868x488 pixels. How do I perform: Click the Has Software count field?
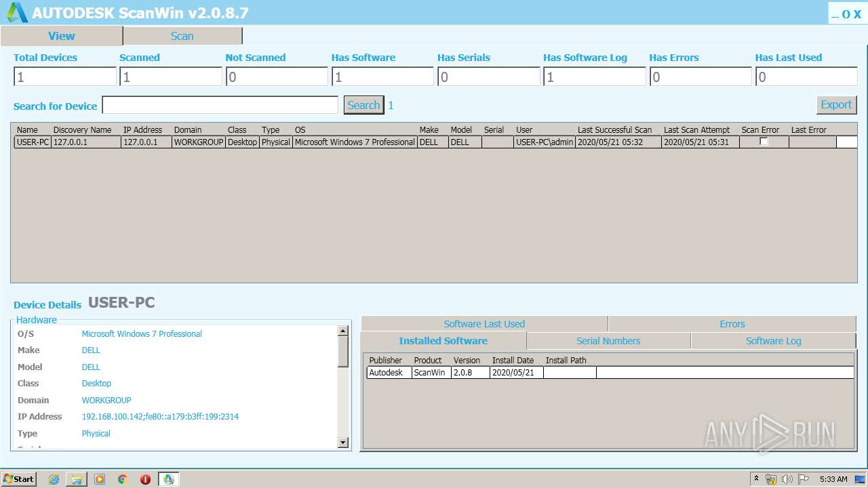[x=382, y=77]
